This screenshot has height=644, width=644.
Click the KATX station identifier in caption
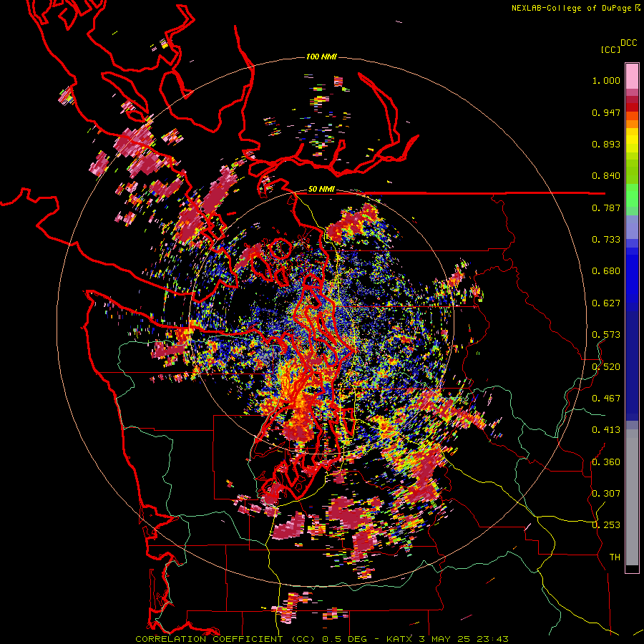(401, 639)
